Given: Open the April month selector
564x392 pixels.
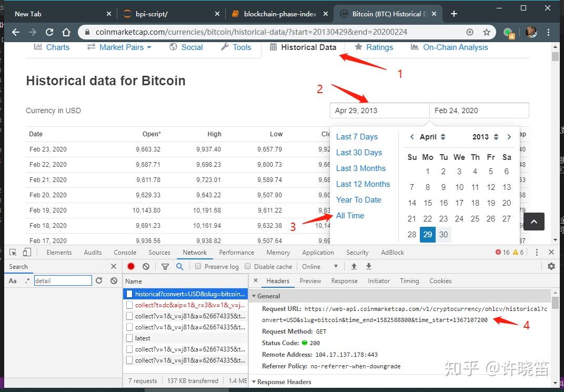Looking at the screenshot, I should (432, 137).
